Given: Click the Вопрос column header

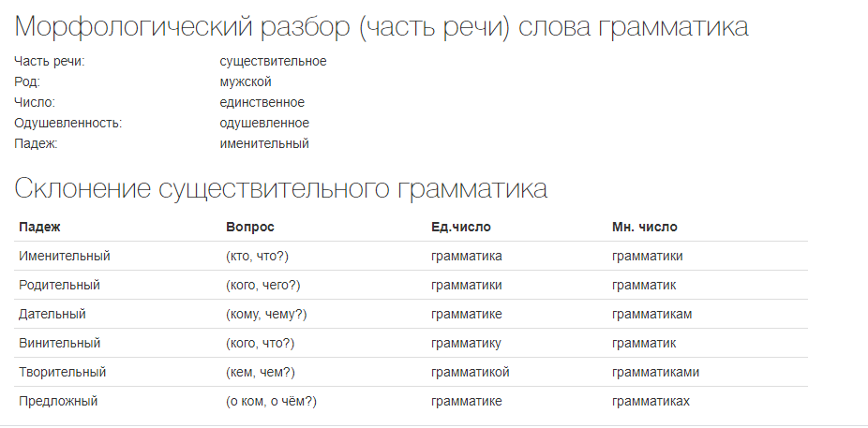Looking at the screenshot, I should (x=249, y=227).
